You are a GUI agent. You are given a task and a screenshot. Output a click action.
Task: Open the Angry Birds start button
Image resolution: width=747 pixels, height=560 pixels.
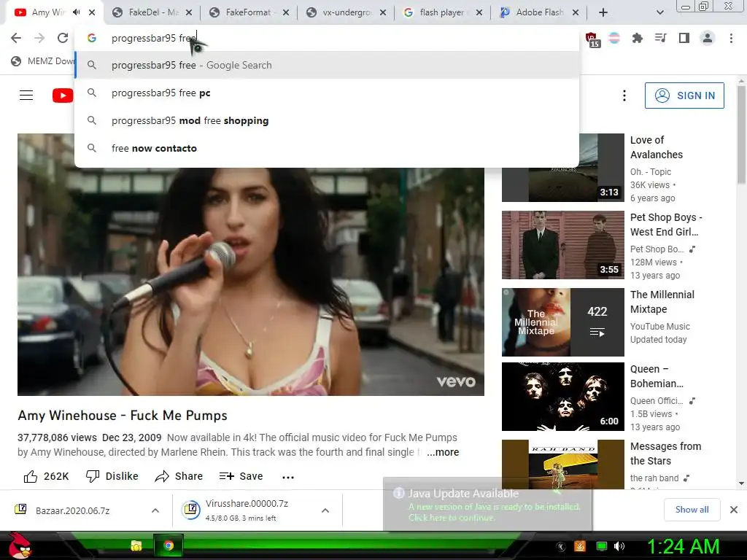(19, 545)
